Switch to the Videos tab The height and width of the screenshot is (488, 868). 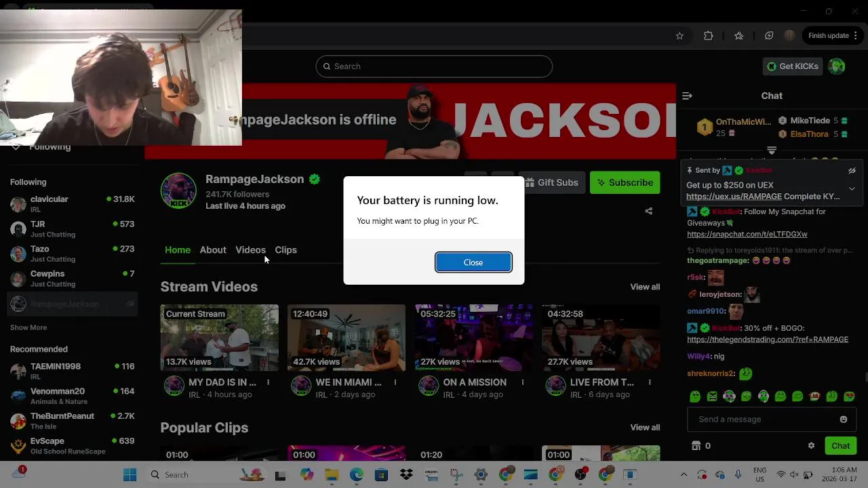pyautogui.click(x=250, y=249)
